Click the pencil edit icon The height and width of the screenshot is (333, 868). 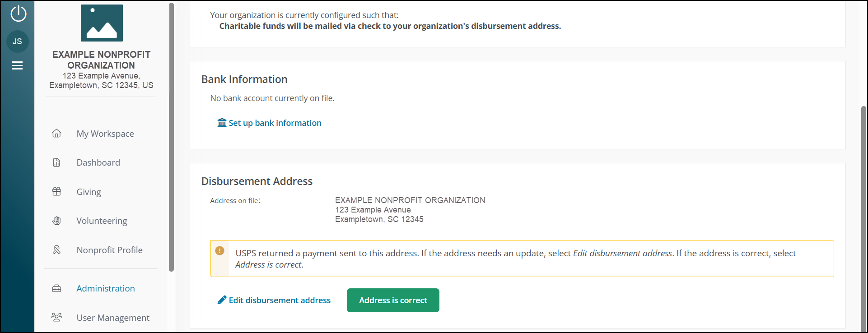(x=222, y=300)
